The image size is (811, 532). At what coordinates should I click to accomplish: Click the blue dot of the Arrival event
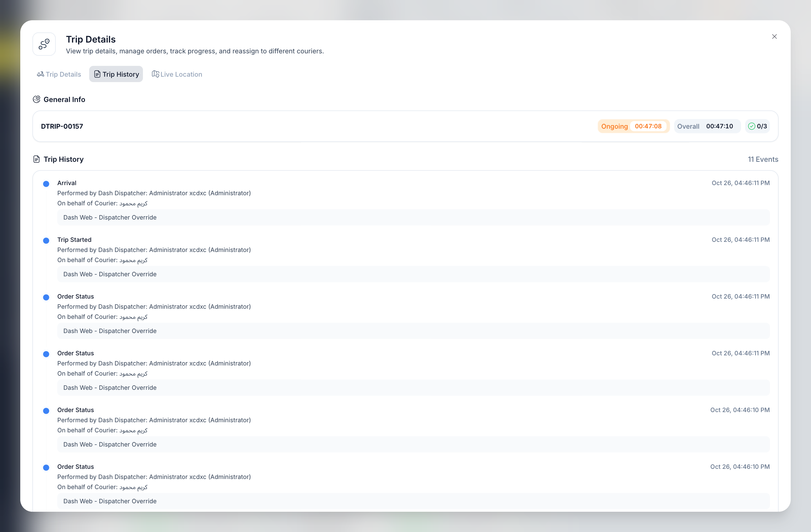pos(46,184)
